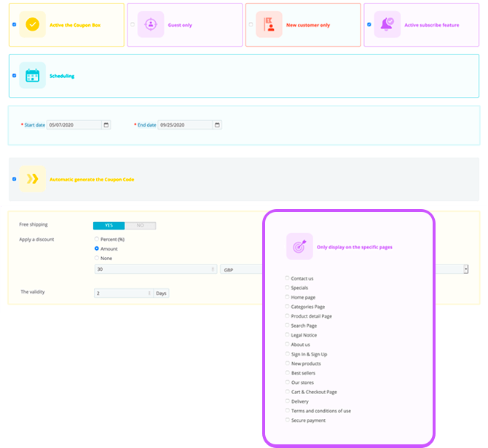Check the Categories Page option
Screen dimensions: 488x448
click(287, 307)
